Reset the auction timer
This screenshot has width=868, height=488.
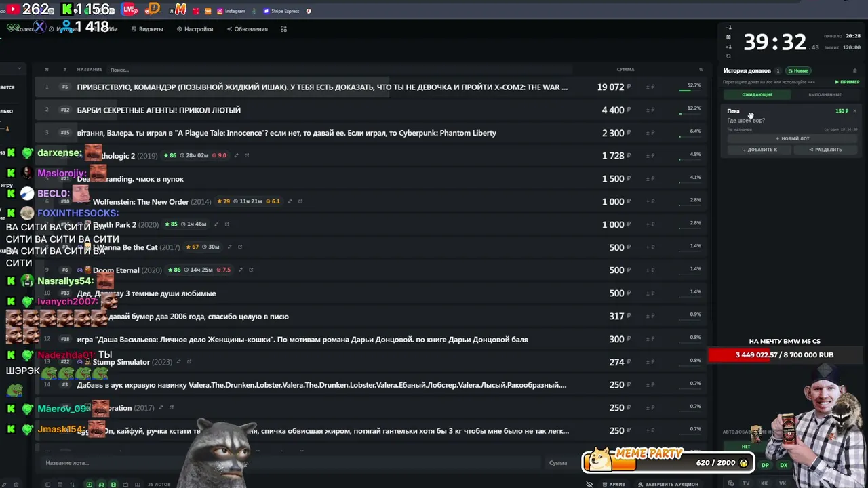[x=728, y=56]
